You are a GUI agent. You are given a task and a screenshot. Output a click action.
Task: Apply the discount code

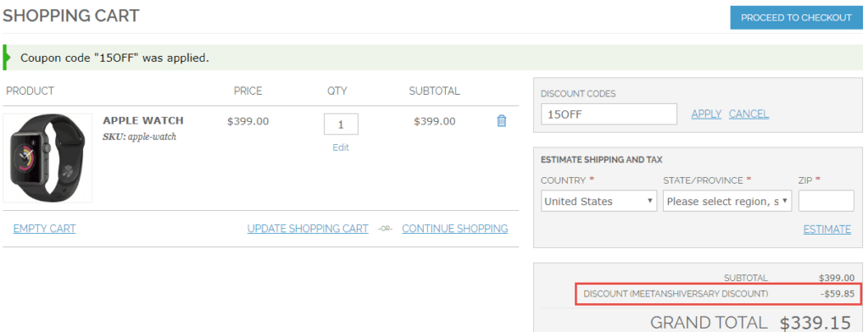pos(706,114)
